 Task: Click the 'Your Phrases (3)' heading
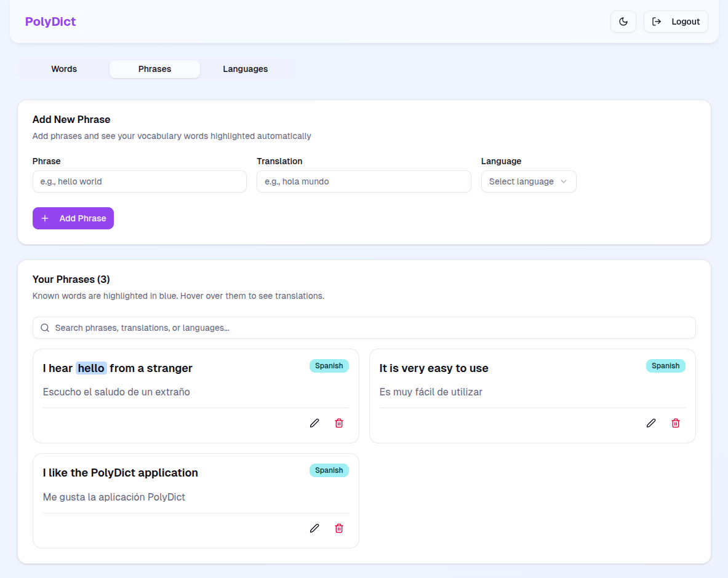[x=71, y=279]
